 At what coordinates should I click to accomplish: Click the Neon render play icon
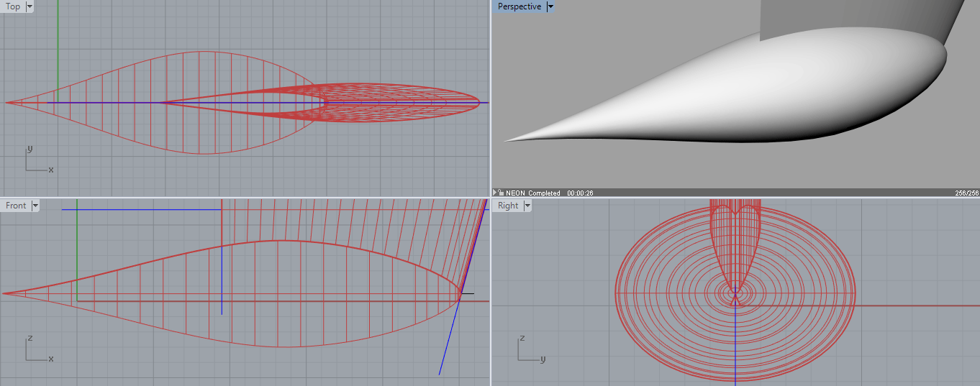495,193
